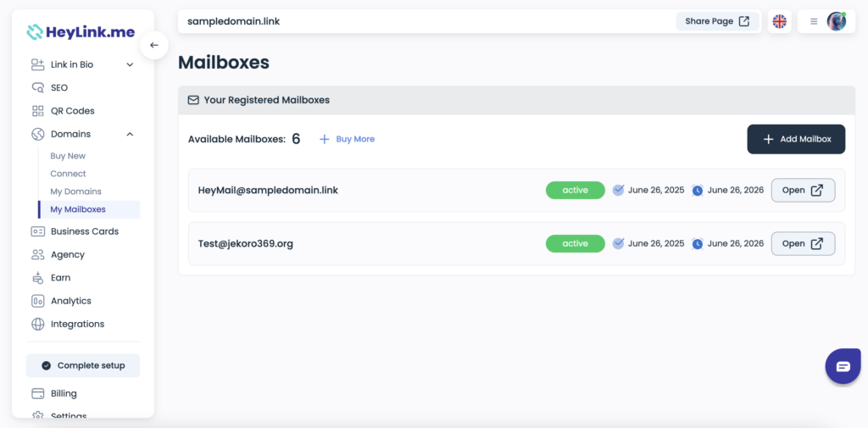
Task: Click external-link icon in HeyMail row Open button
Action: click(816, 190)
